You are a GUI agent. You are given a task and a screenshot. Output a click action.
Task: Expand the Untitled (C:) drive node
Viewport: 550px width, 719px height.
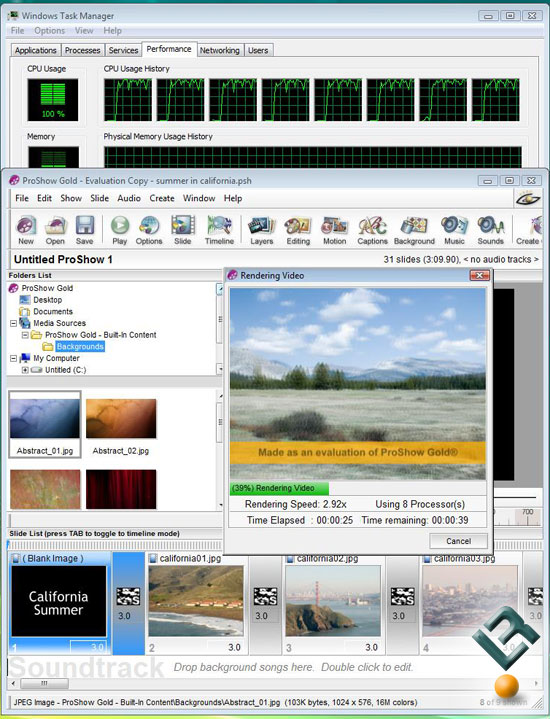(x=25, y=370)
